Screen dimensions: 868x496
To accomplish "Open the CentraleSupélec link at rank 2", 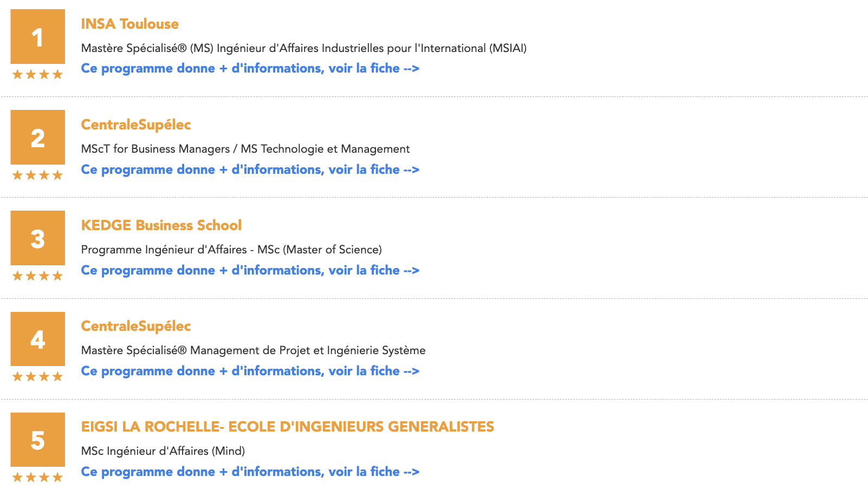I will pos(135,125).
